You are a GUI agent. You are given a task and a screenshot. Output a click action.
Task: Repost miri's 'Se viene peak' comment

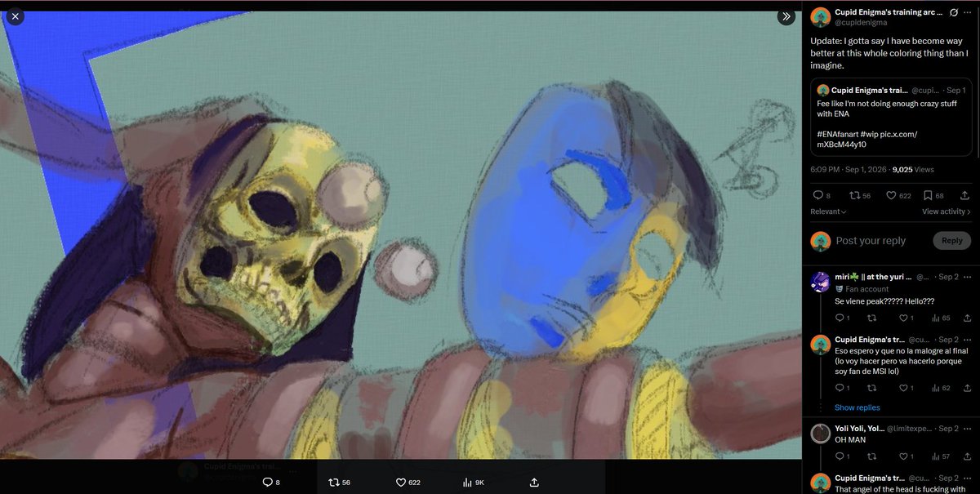tap(873, 318)
